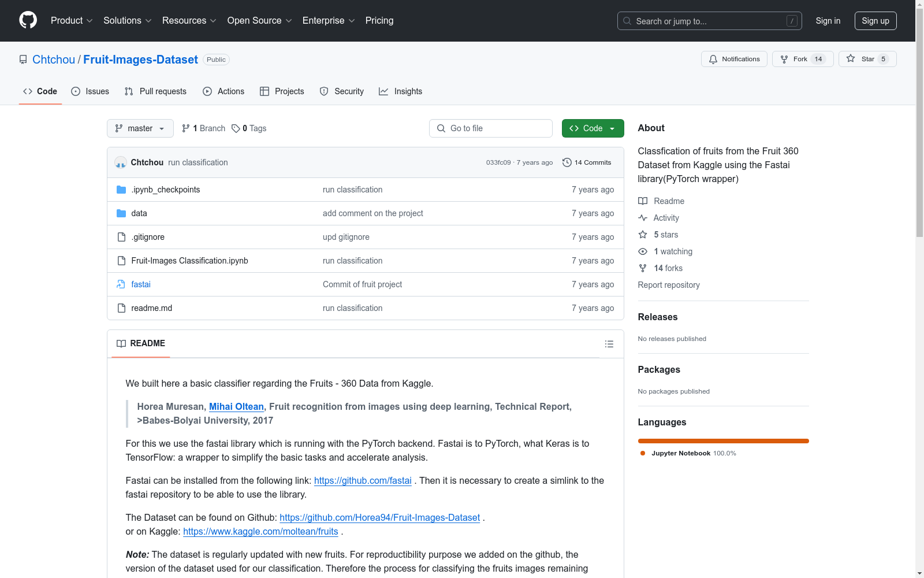Open the Fruit-Images-Dataset repository link
This screenshot has width=924, height=578.
pyautogui.click(x=140, y=60)
